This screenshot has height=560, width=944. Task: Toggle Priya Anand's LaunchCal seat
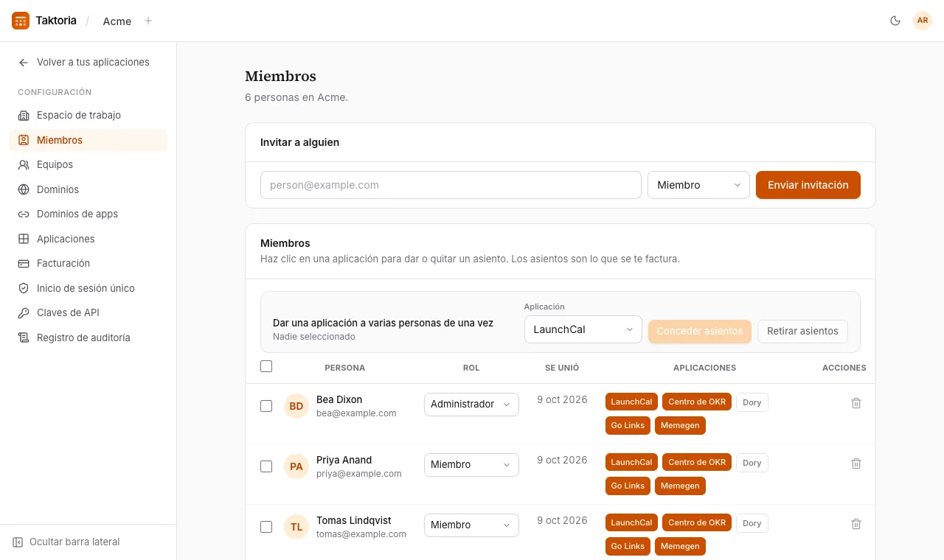coord(631,462)
